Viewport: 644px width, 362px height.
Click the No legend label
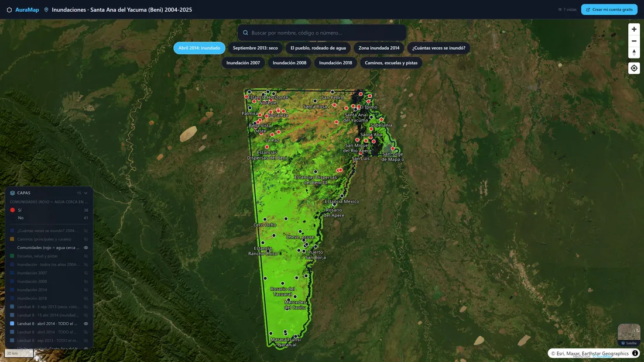(x=20, y=218)
